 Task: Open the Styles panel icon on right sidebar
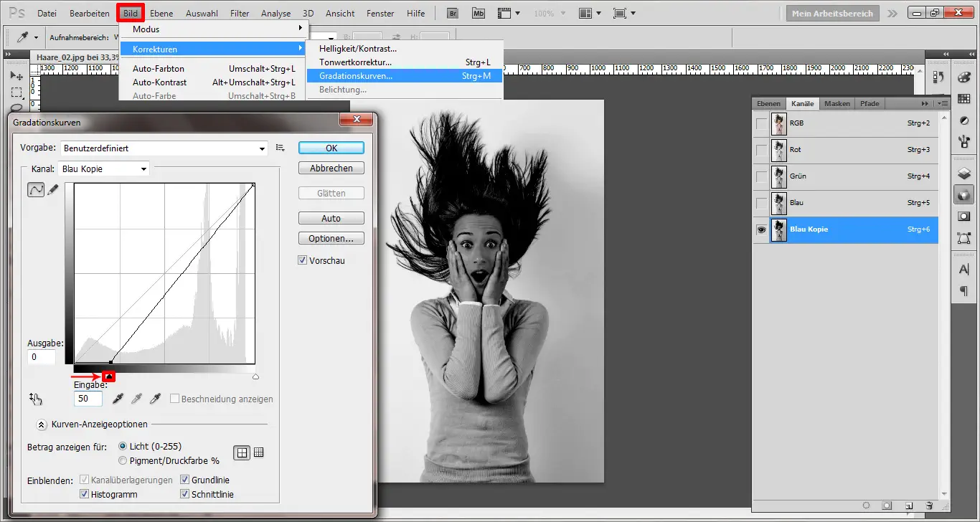964,120
